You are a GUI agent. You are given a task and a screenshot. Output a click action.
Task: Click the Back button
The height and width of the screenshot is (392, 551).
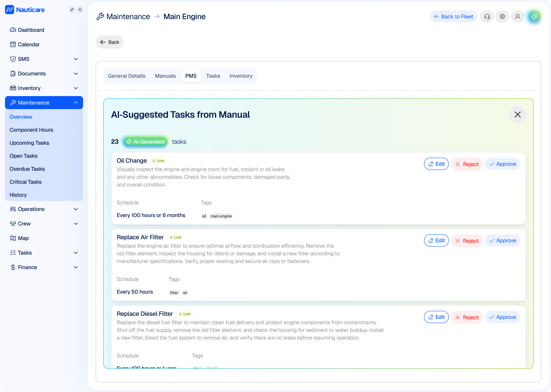(109, 42)
